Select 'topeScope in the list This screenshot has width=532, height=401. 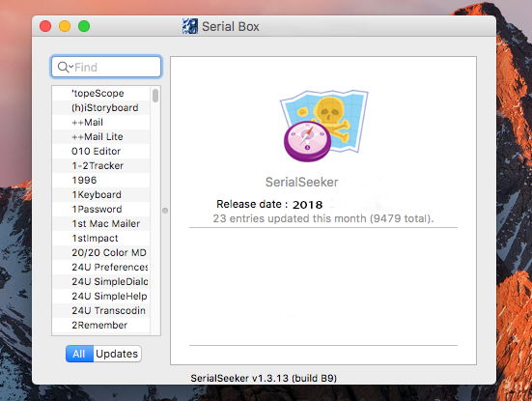pos(101,93)
